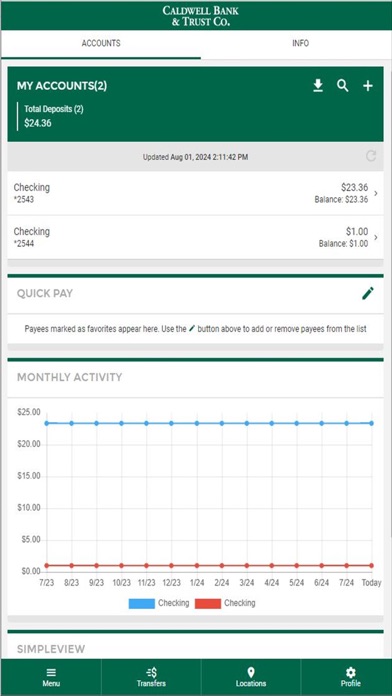The image size is (392, 696).
Task: Select Today point on blue line
Action: (x=372, y=423)
